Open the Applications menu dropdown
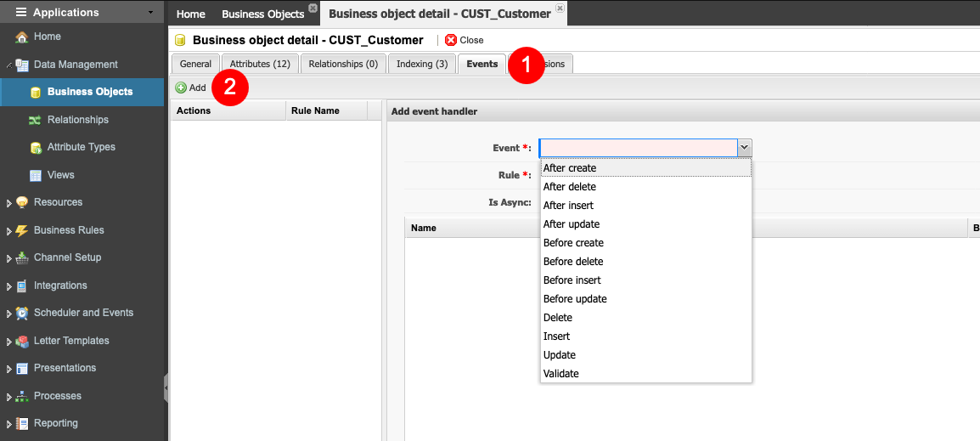The height and width of the screenshot is (441, 980). 150,13
